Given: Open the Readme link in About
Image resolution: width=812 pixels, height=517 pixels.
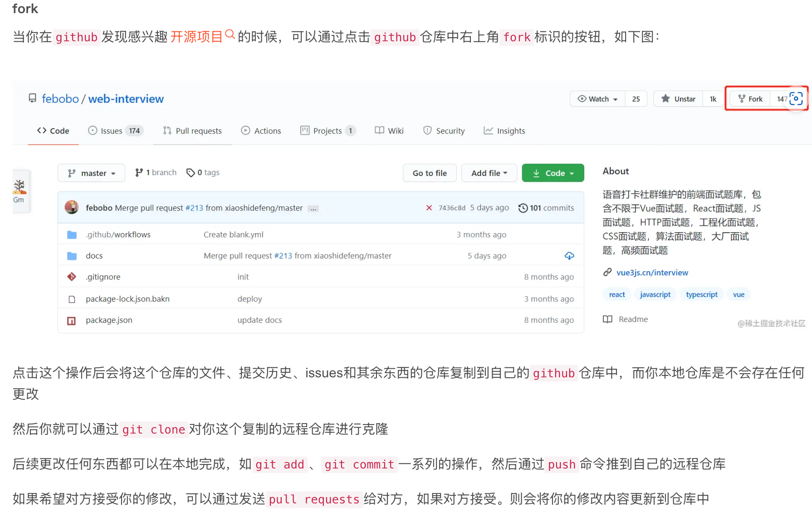Looking at the screenshot, I should coord(633,319).
